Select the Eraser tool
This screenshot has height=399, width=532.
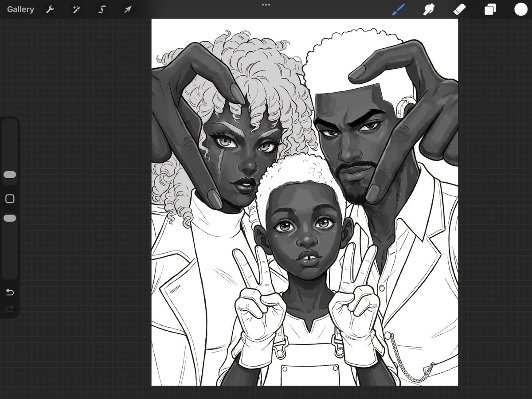point(459,9)
